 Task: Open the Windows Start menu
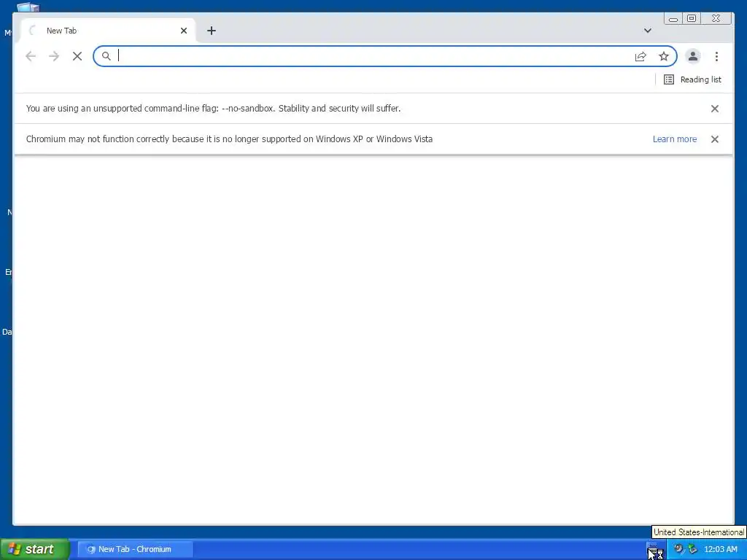[x=34, y=549]
